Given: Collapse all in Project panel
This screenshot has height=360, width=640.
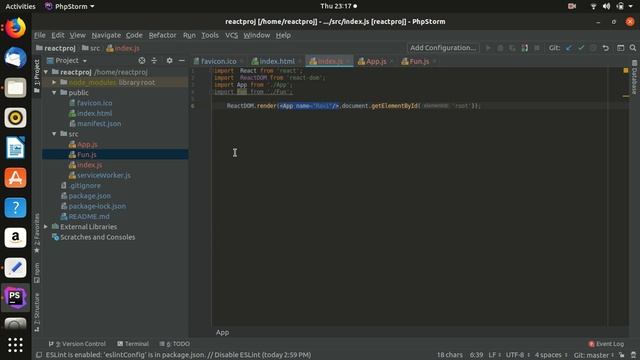Looking at the screenshot, I should pos(154,60).
